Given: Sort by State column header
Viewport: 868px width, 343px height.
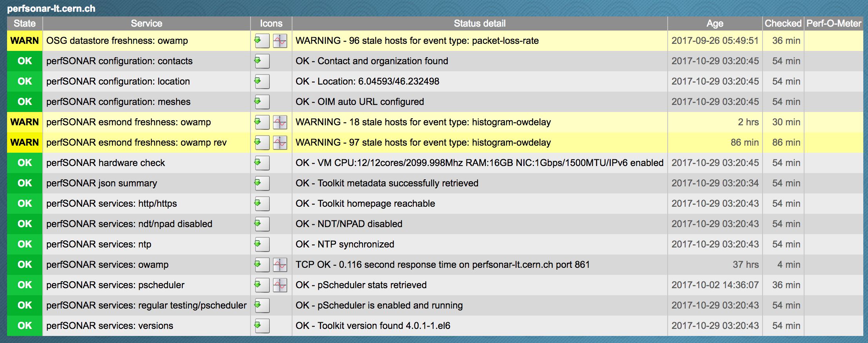Looking at the screenshot, I should click(x=25, y=23).
